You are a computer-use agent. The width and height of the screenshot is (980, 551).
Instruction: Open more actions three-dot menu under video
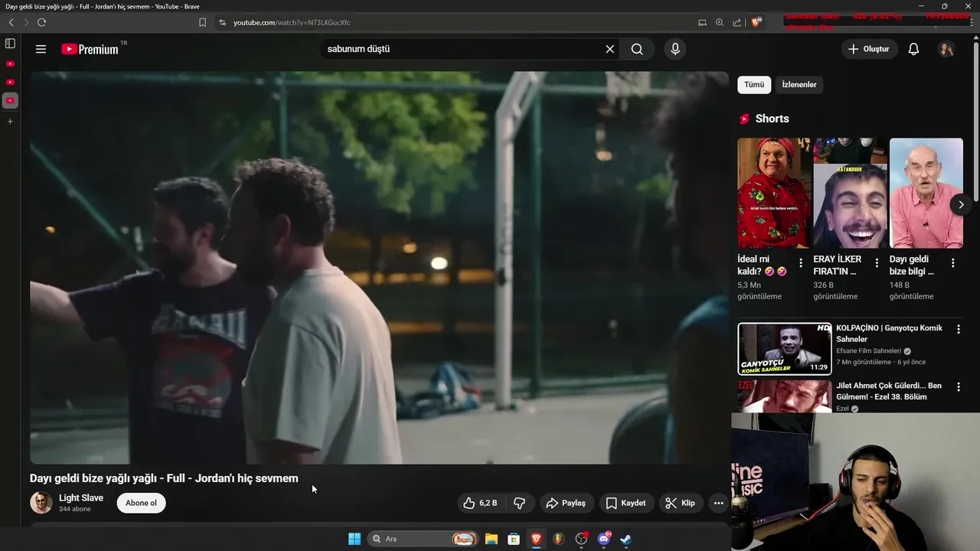(718, 503)
